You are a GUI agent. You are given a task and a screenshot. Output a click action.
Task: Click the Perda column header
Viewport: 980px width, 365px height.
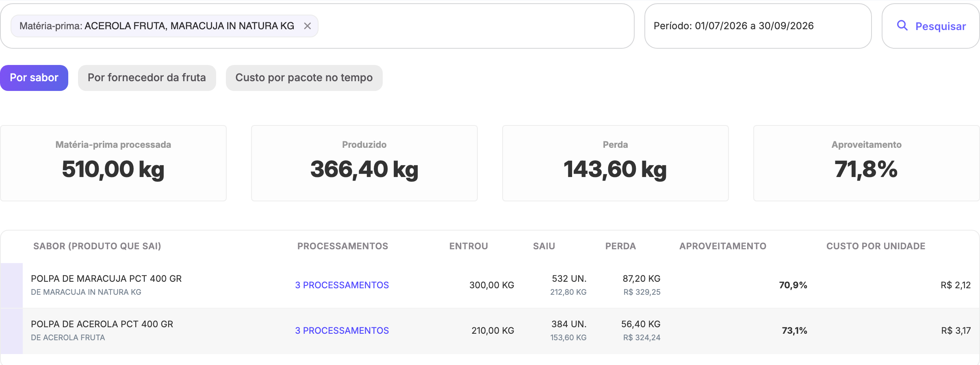[620, 246]
